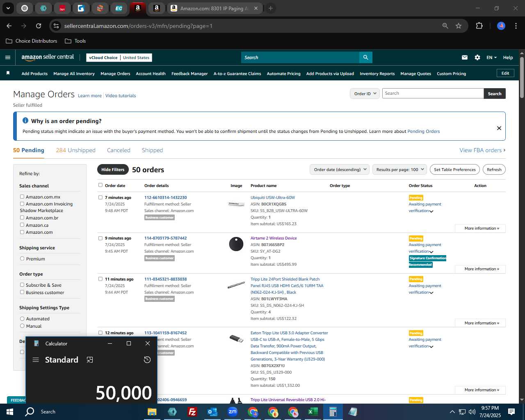Click the search magnifier button in Seller Central
Screen dimensions: 525x420
365,57
